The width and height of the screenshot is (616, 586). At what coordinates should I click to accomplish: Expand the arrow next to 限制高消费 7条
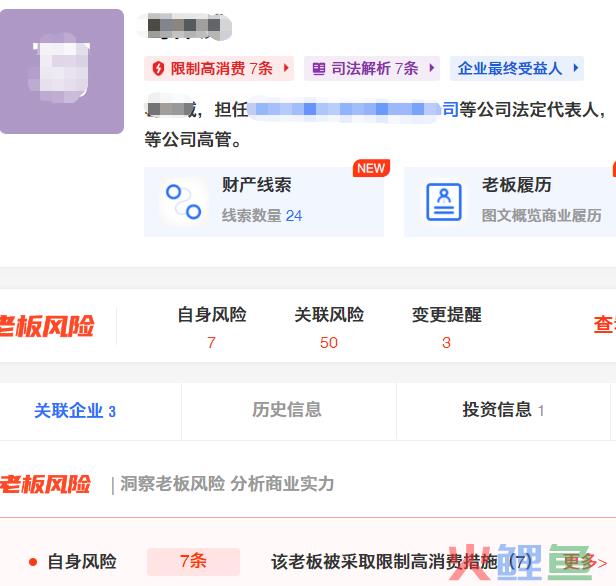coord(286,68)
